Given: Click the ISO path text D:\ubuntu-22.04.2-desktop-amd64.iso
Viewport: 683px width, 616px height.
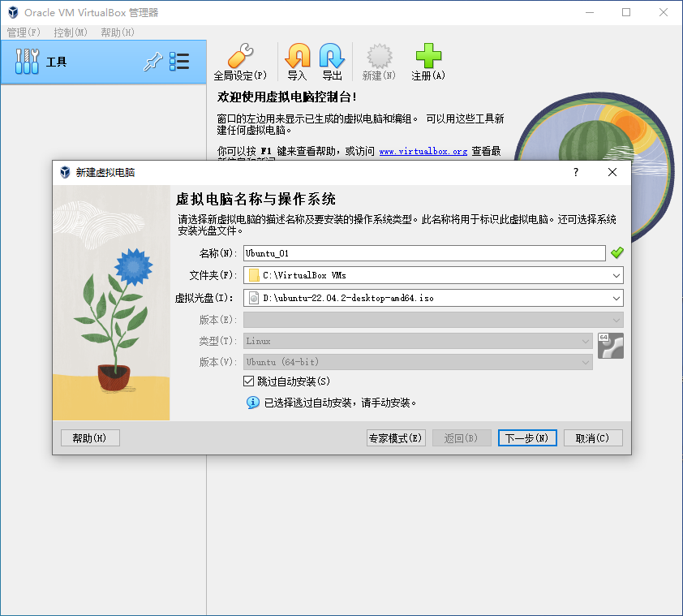Looking at the screenshot, I should click(348, 298).
